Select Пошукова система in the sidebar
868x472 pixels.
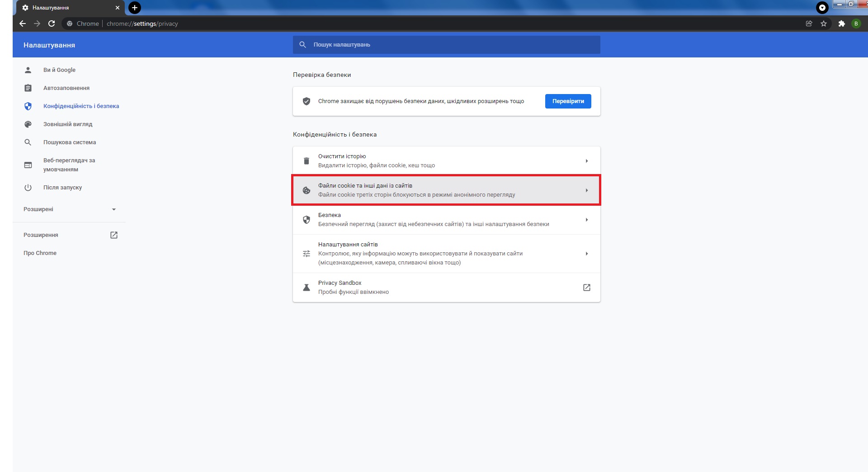tap(69, 142)
